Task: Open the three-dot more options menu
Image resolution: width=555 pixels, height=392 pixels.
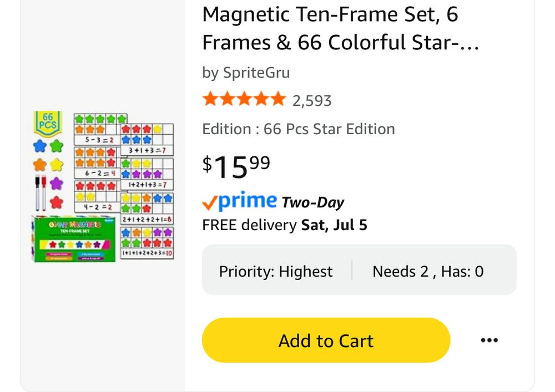Action: click(x=489, y=340)
